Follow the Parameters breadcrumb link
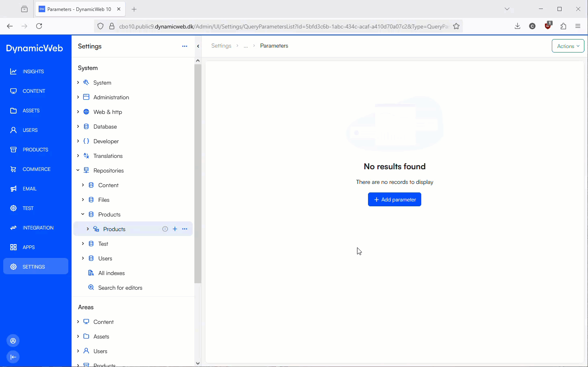The height and width of the screenshot is (367, 588). pos(274,46)
